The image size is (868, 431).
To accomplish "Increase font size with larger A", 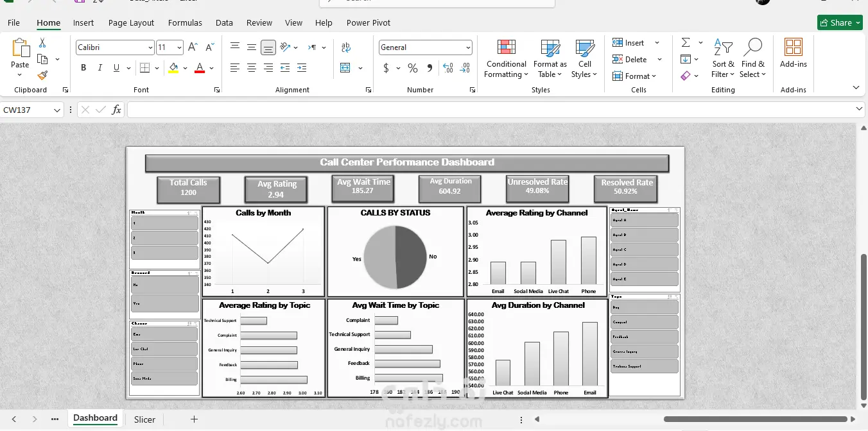I will point(193,47).
